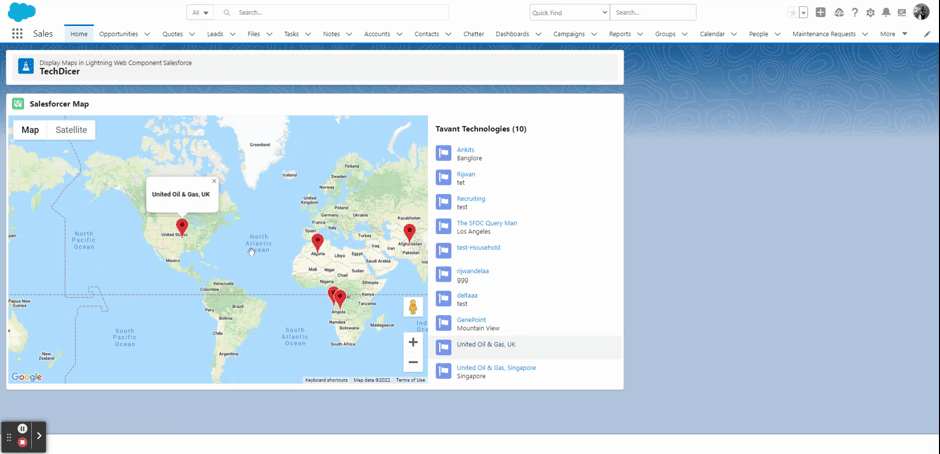Expand the Leads tab chevron
The height and width of the screenshot is (454, 940).
232,34
